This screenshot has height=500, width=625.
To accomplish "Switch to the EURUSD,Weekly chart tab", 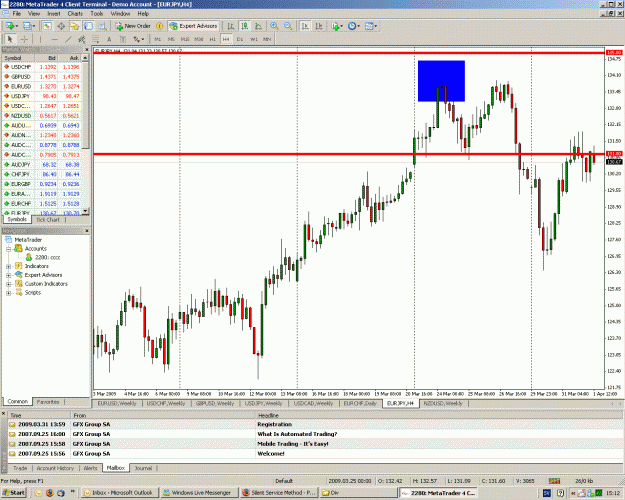I will click(x=117, y=404).
